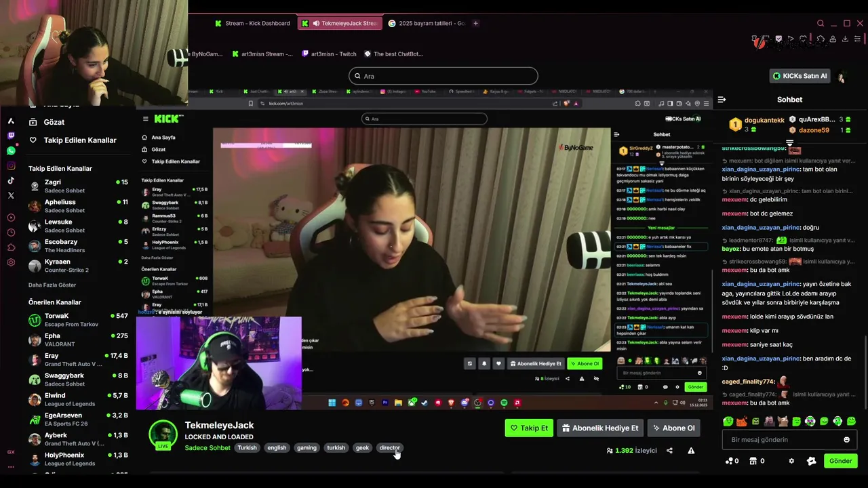Screen dimensions: 868x488
Task: Click the Takip Et follow button
Action: tap(529, 428)
